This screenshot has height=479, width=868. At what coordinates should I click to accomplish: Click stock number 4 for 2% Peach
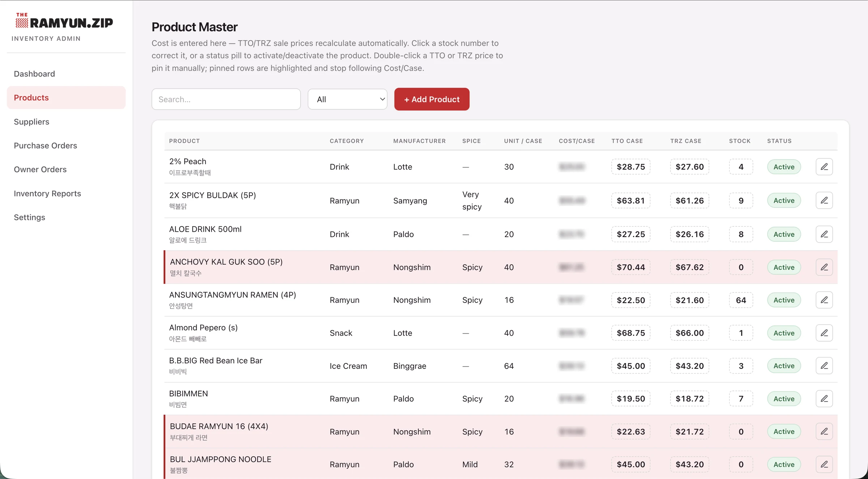coord(741,167)
